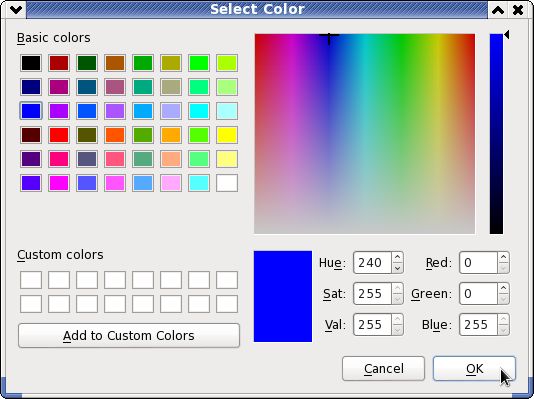The height and width of the screenshot is (399, 534).
Task: Dismiss dialog with the Cancel button
Action: pos(383,369)
